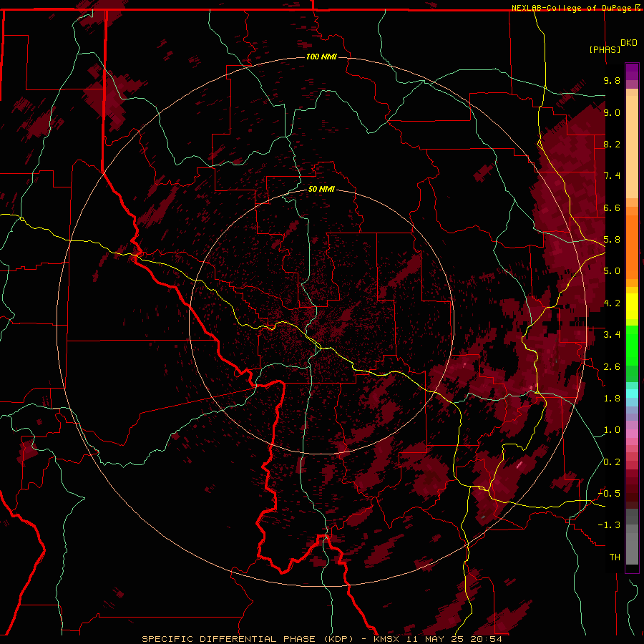The image size is (644, 644).
Task: Click the 5.0 scale value
Action: tap(612, 271)
